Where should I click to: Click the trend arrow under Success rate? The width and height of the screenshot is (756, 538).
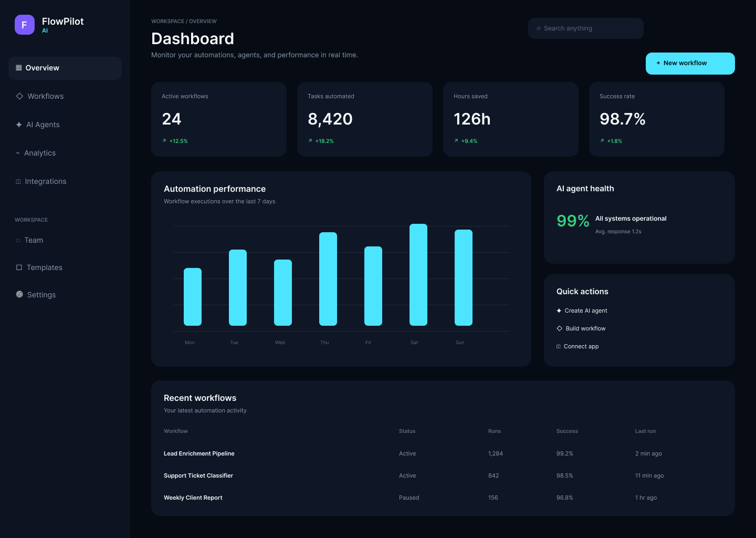[602, 141]
